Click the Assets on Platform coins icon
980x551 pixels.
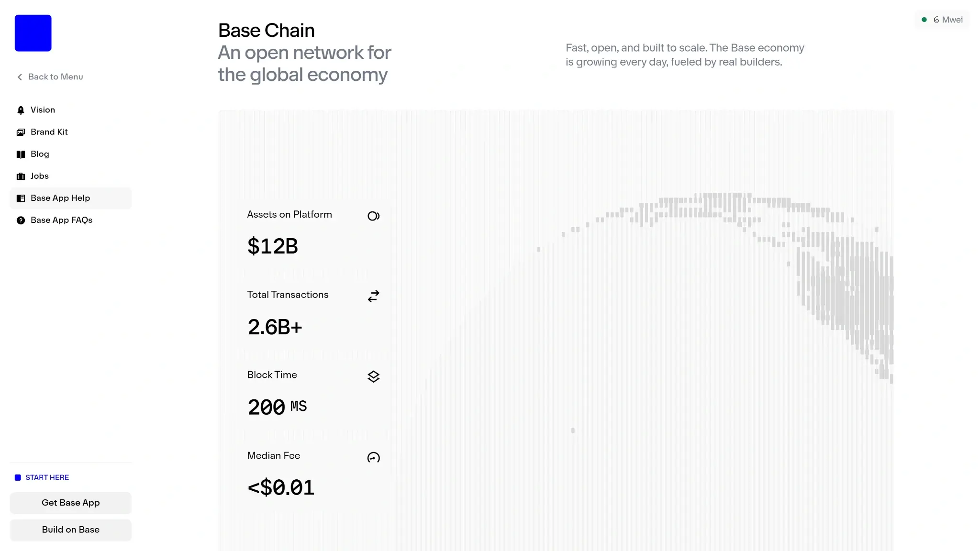373,216
